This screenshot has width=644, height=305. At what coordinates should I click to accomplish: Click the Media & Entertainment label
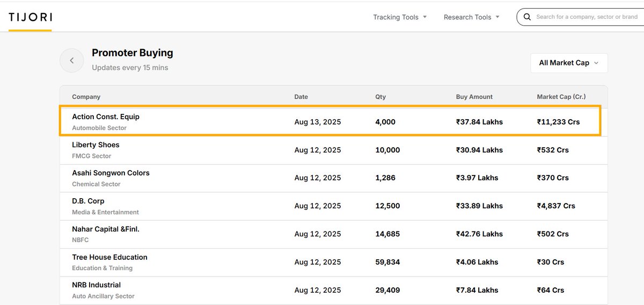pyautogui.click(x=105, y=212)
